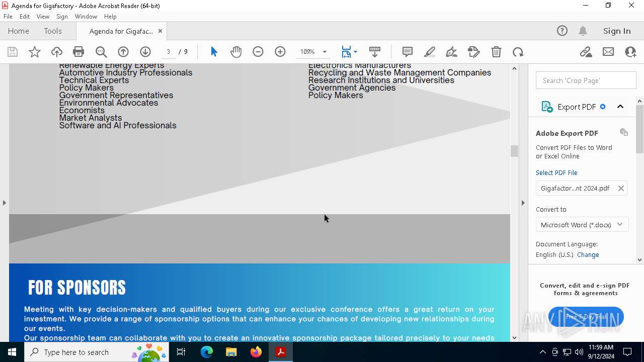Open the zoom level dropdown arrow

(325, 52)
